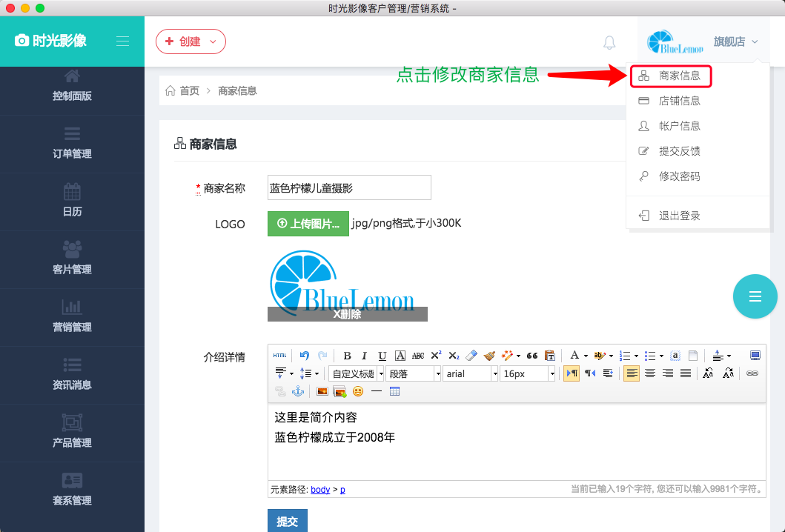
Task: Click the smiley emoticon icon in the toolbar
Action: coord(357,391)
